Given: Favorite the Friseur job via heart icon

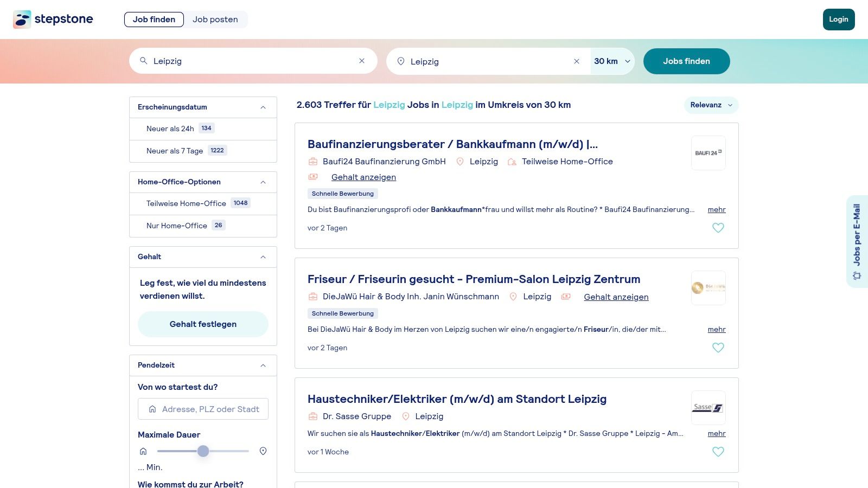Looking at the screenshot, I should [x=718, y=348].
